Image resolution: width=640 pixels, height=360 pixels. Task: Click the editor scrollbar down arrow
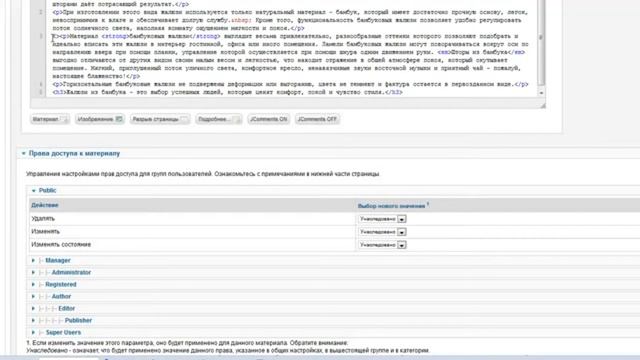[x=541, y=93]
